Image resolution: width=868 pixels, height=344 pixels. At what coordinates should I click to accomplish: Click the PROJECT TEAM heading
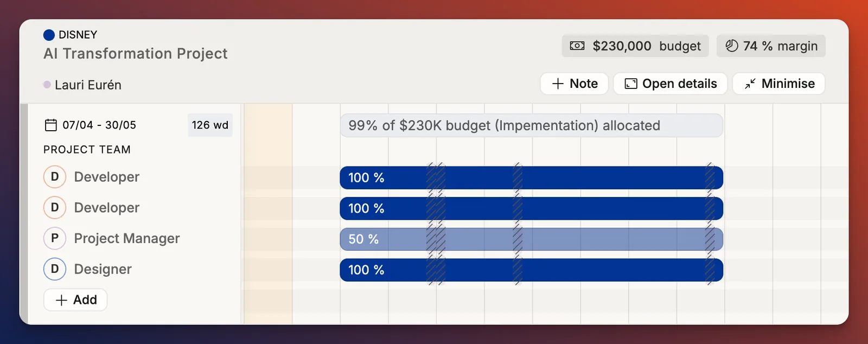87,150
